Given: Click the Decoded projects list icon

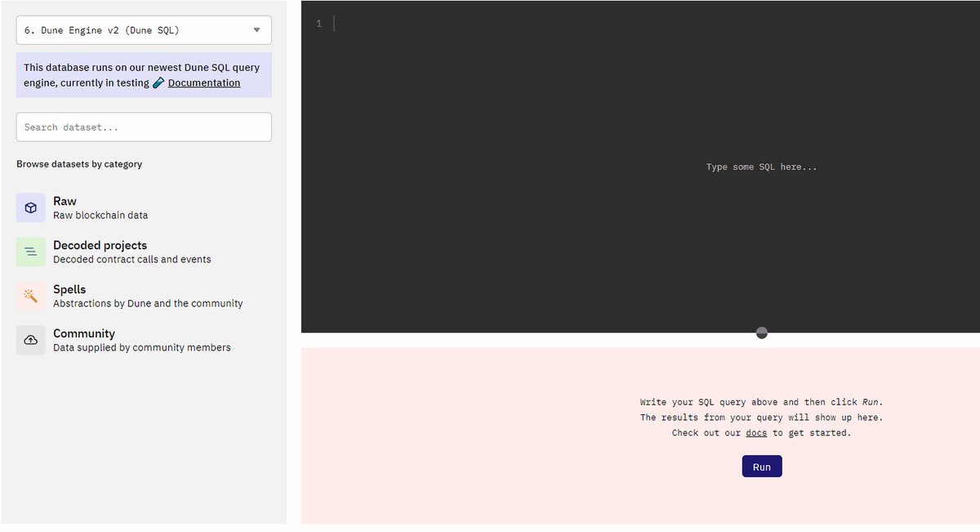Looking at the screenshot, I should click(31, 252).
